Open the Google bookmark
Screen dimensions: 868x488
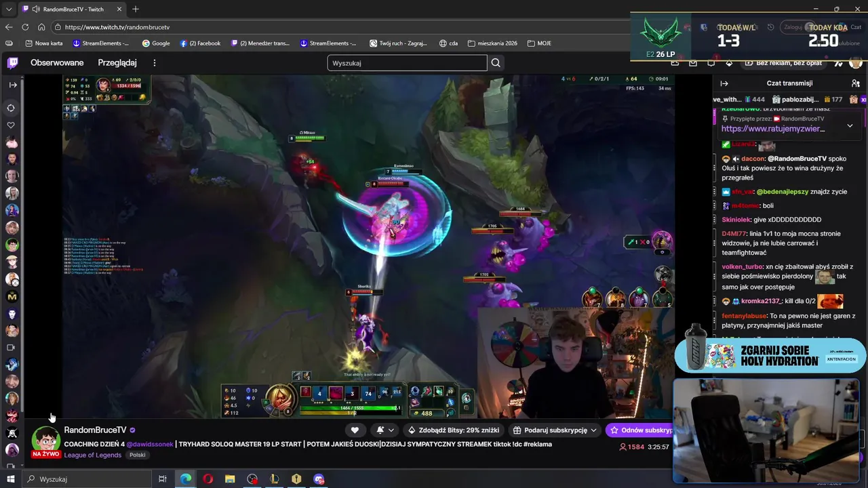pyautogui.click(x=156, y=43)
